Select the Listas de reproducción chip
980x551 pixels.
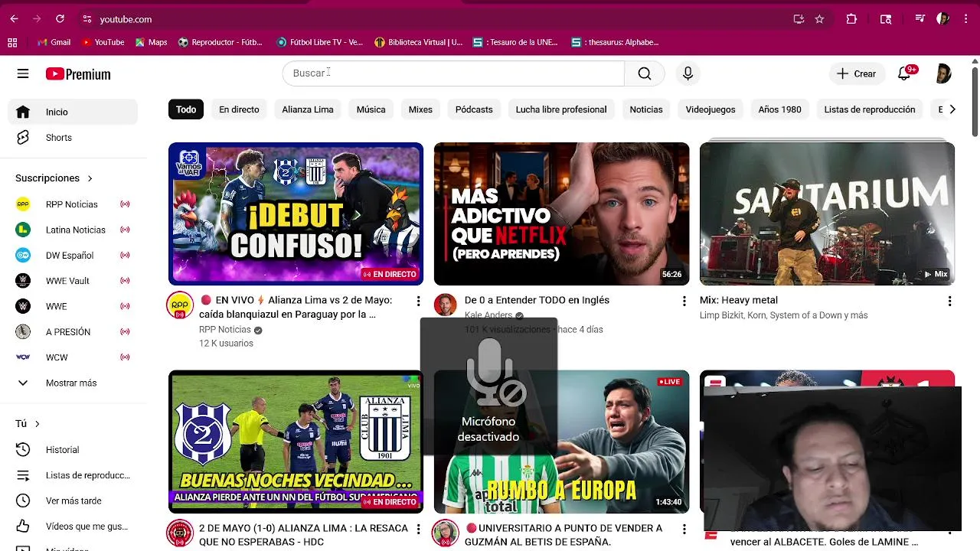tap(870, 109)
